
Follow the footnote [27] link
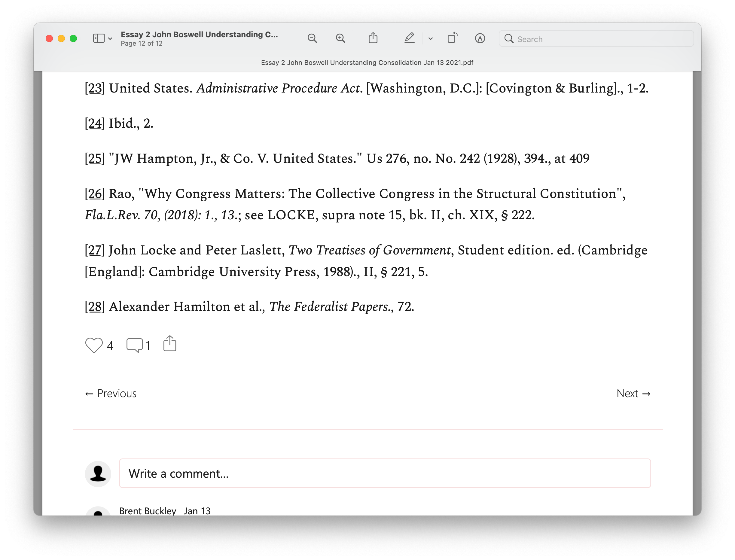tap(95, 250)
